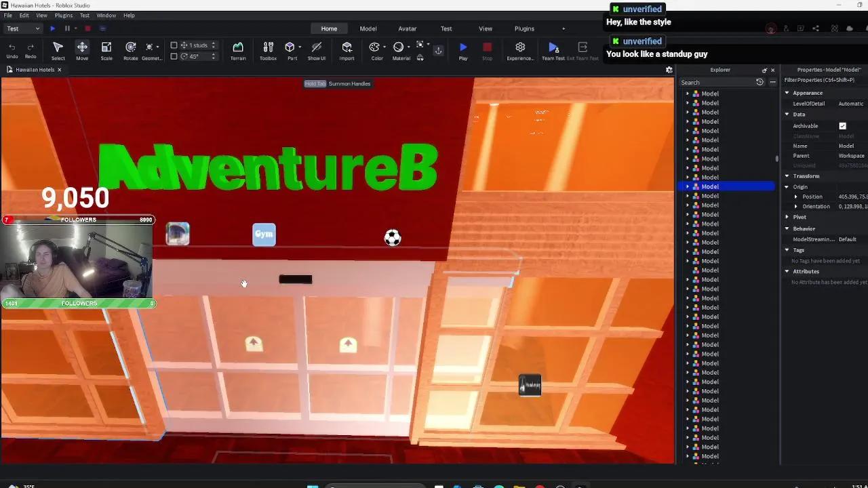
Task: Activate the Scale tool
Action: [x=106, y=50]
